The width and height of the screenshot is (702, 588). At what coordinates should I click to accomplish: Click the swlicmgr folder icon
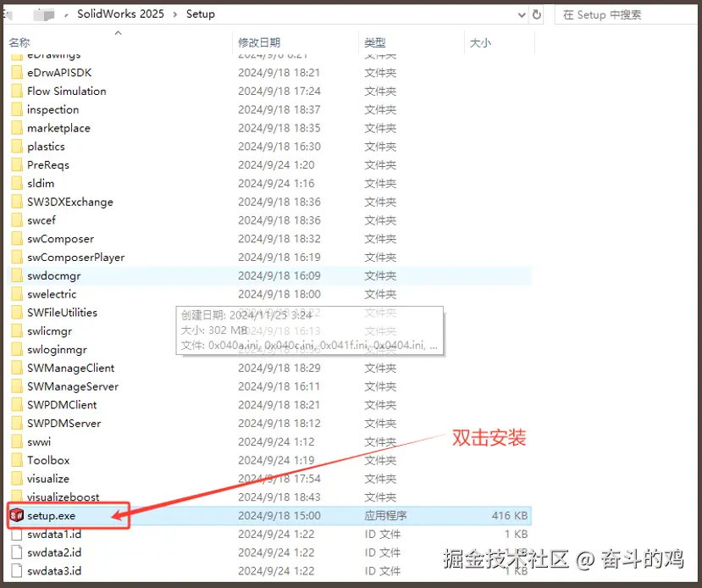tap(17, 331)
